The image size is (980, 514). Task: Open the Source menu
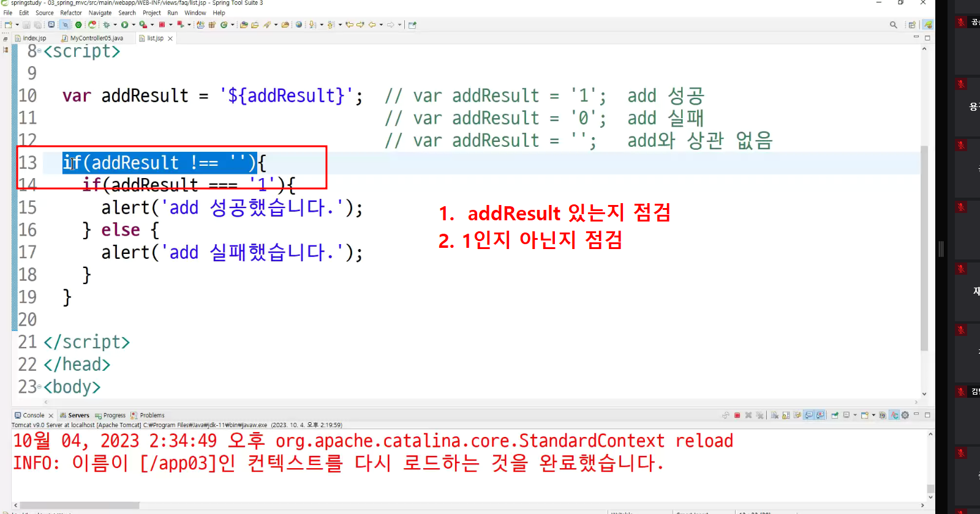[45, 13]
